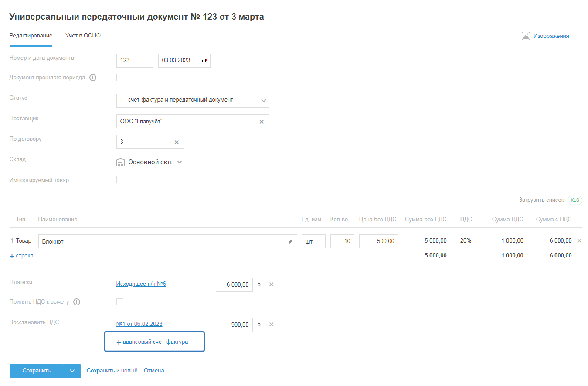
Task: Delete the Блокнот item row
Action: [x=579, y=240]
